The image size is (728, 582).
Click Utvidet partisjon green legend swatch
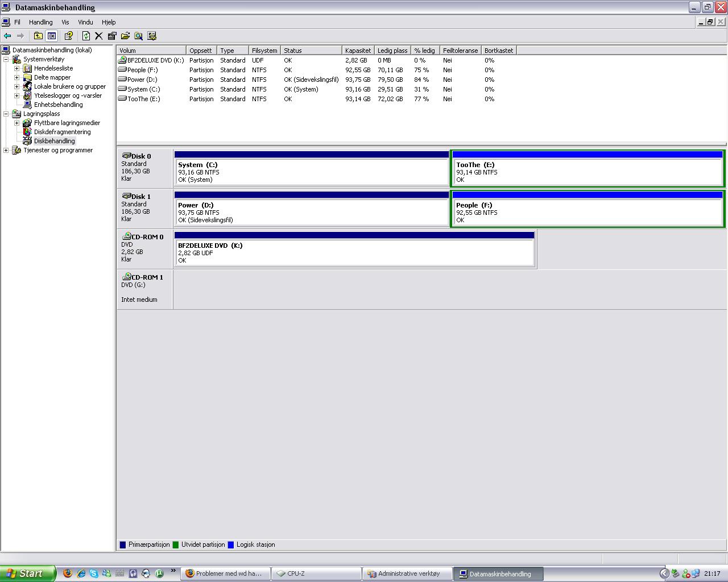(x=176, y=544)
